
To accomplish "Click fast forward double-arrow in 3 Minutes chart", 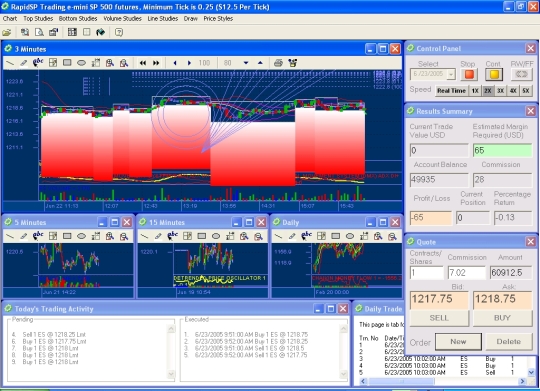I will 156,63.
